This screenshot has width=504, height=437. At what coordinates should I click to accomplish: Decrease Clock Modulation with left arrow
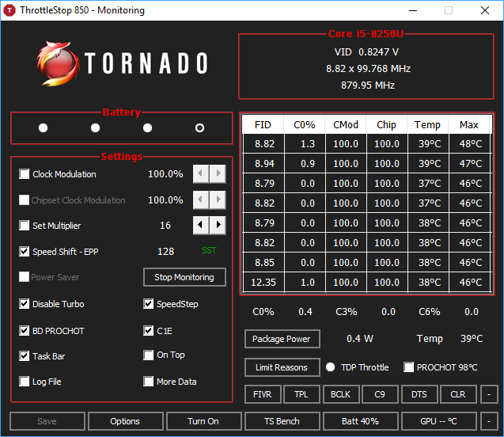[201, 174]
